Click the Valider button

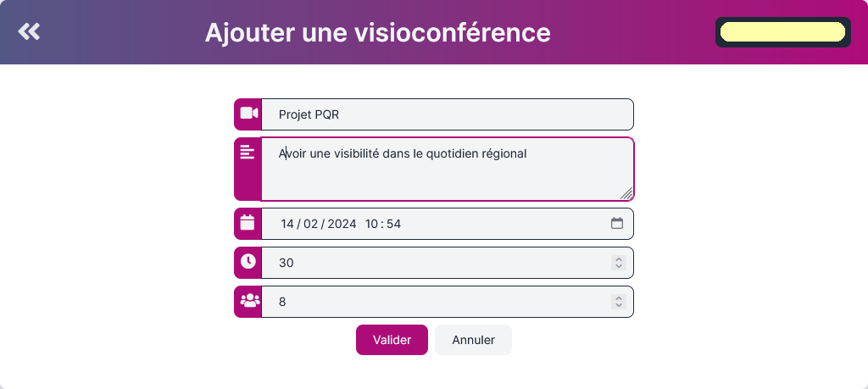pyautogui.click(x=392, y=340)
